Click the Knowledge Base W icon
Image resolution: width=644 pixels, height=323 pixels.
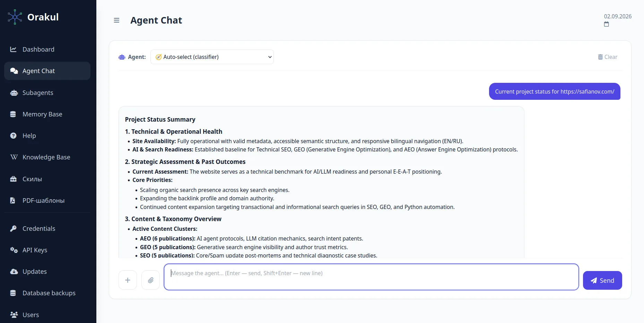click(x=14, y=157)
